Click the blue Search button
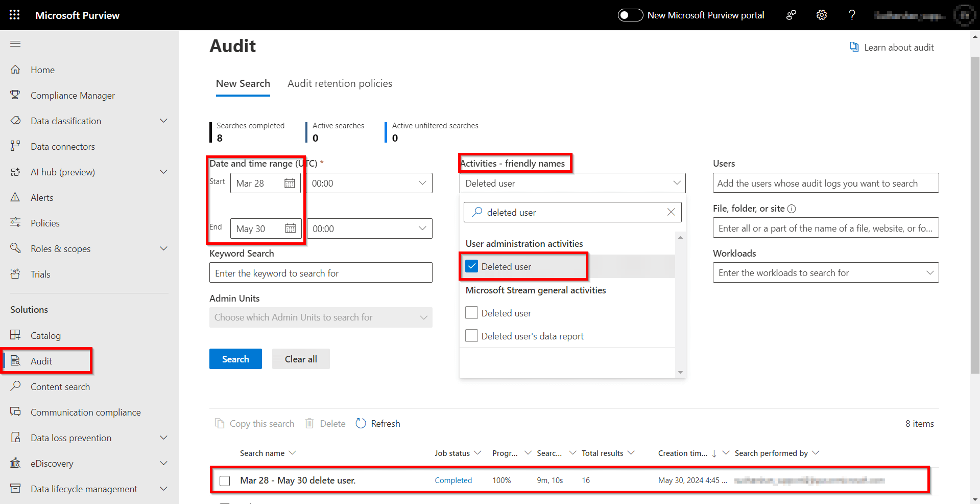This screenshot has height=504, width=980. pyautogui.click(x=235, y=359)
